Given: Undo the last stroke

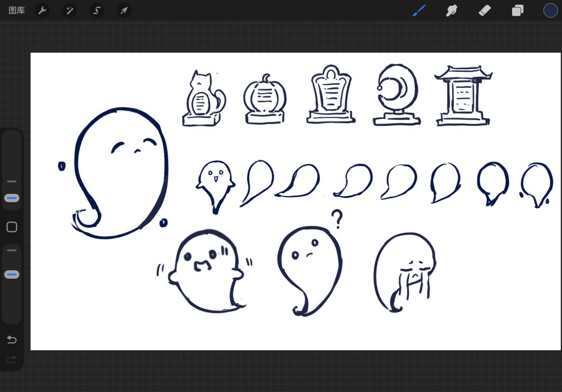Looking at the screenshot, I should click(x=12, y=339).
